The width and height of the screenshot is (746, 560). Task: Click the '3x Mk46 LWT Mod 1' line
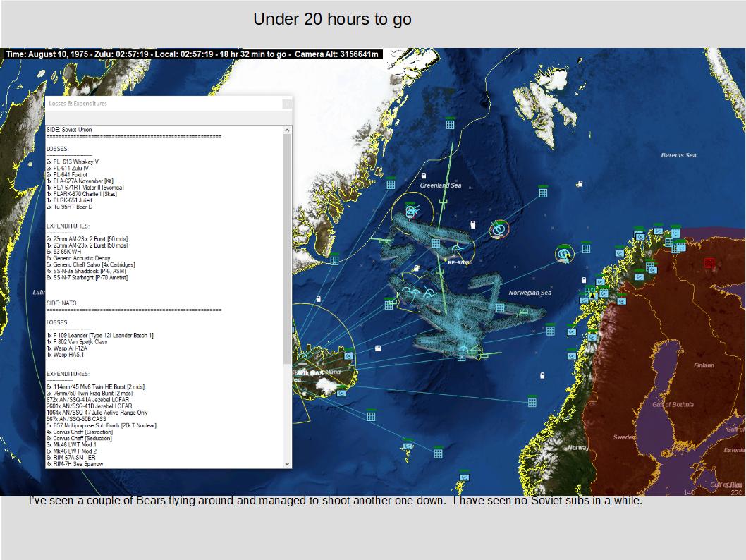pyautogui.click(x=71, y=444)
